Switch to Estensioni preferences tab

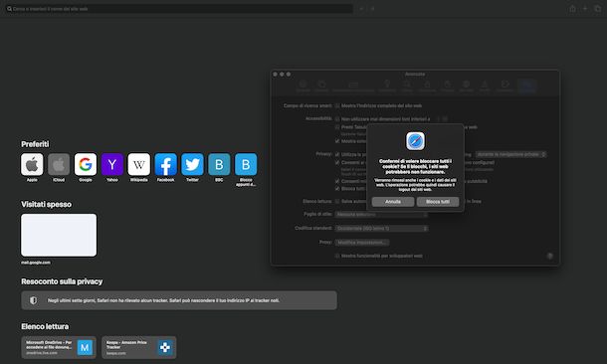(x=506, y=87)
